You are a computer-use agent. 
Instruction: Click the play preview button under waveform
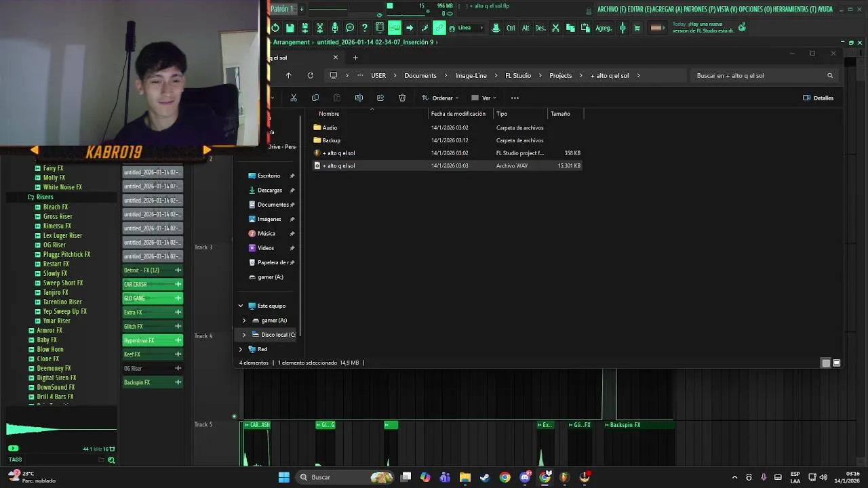tap(13, 448)
